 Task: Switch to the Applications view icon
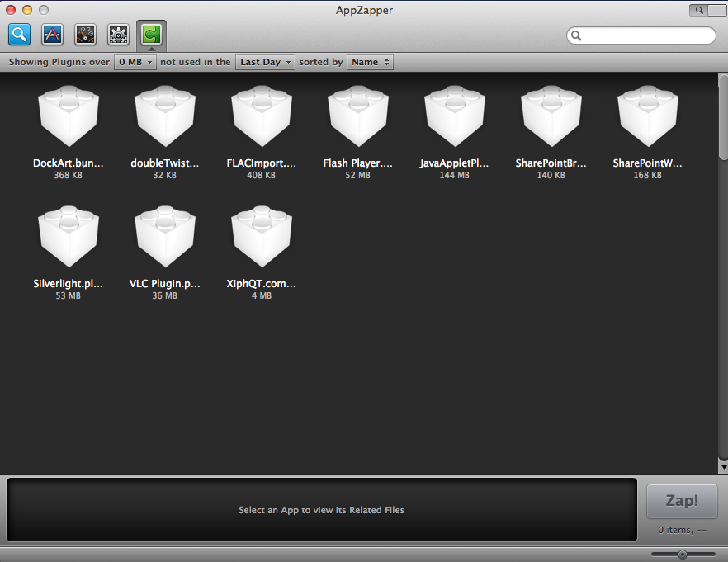pos(53,35)
